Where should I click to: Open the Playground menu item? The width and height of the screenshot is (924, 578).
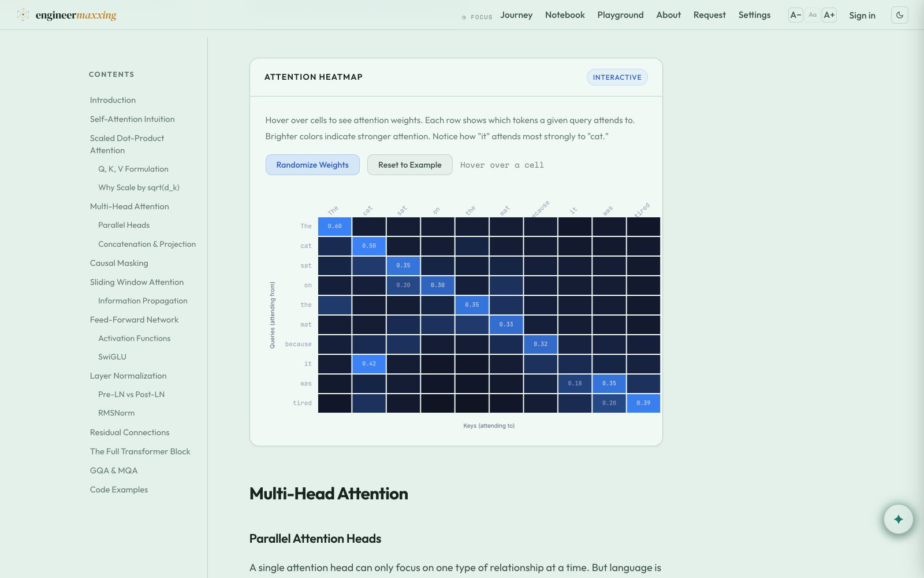[x=620, y=15]
